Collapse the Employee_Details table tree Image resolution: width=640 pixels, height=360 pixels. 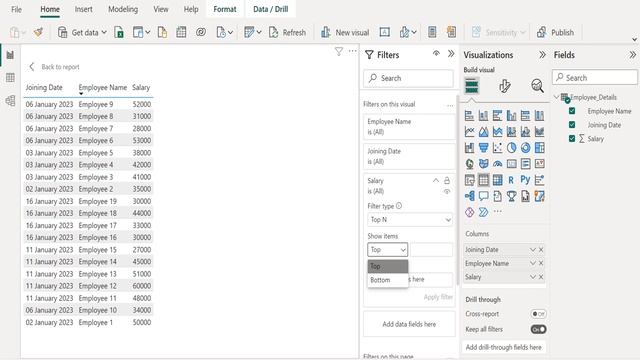[x=557, y=97]
